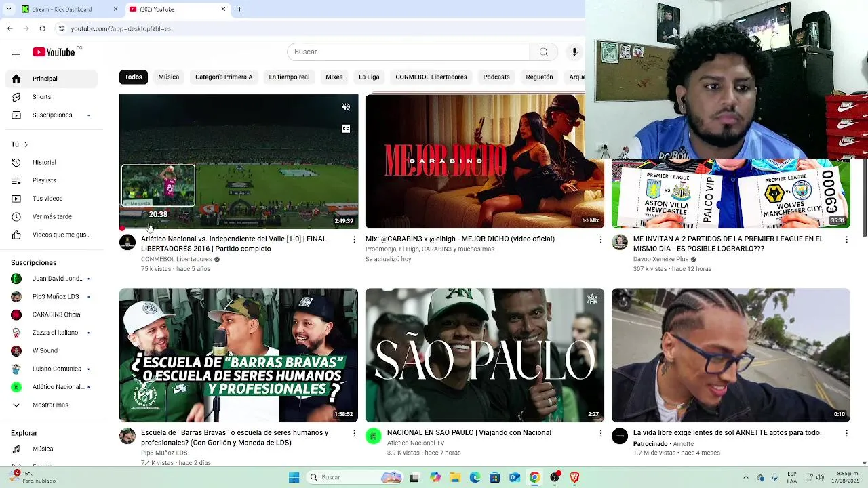Click the YouTube Buscar search field
This screenshot has height=488, width=868.
pyautogui.click(x=408, y=52)
